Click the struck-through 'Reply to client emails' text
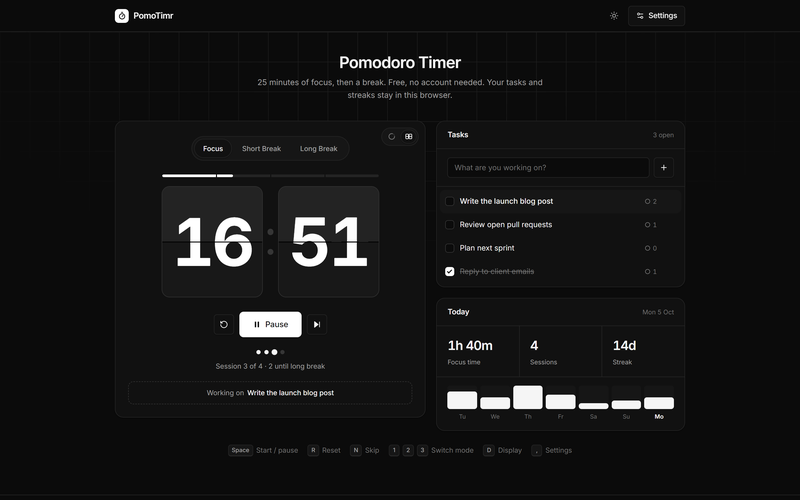The height and width of the screenshot is (500, 800). click(496, 271)
